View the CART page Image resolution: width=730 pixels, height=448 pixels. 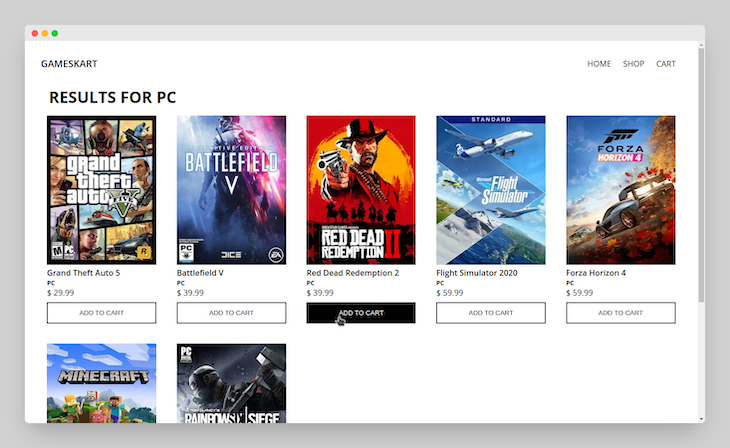pos(665,64)
